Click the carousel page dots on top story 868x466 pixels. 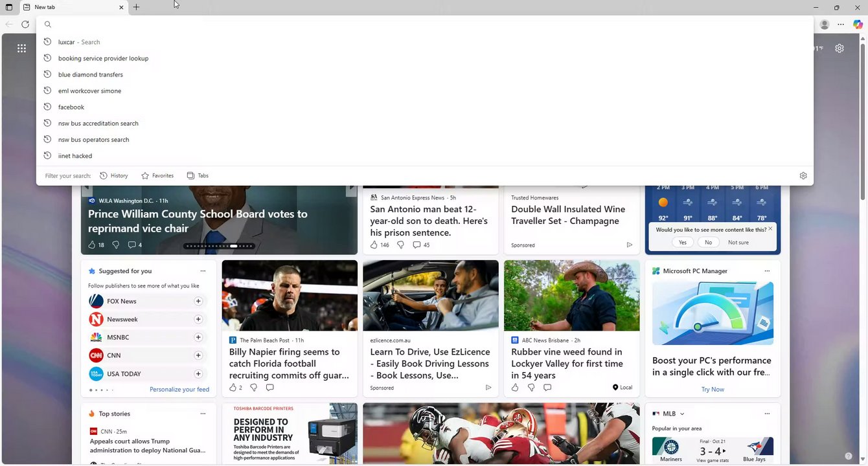219,246
